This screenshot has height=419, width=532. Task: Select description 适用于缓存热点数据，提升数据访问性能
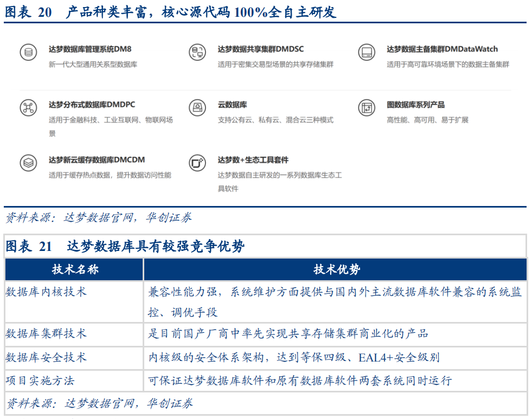pos(110,175)
